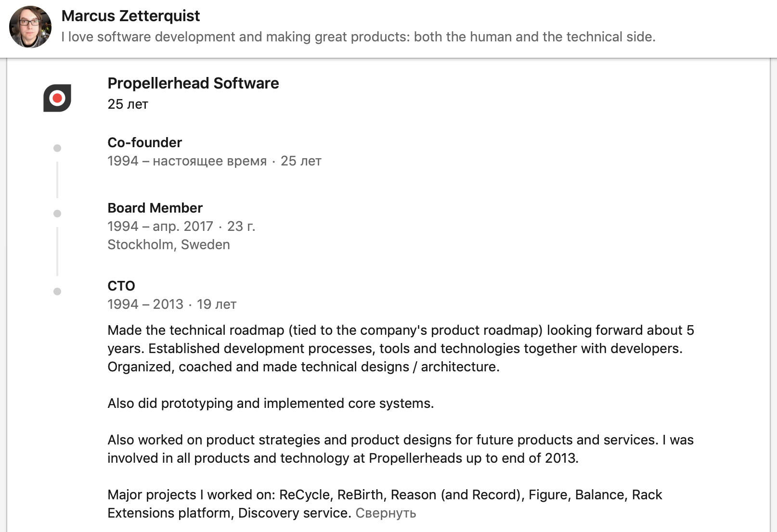Click the timeline dot beside CTO
The width and height of the screenshot is (777, 532).
pyautogui.click(x=57, y=291)
